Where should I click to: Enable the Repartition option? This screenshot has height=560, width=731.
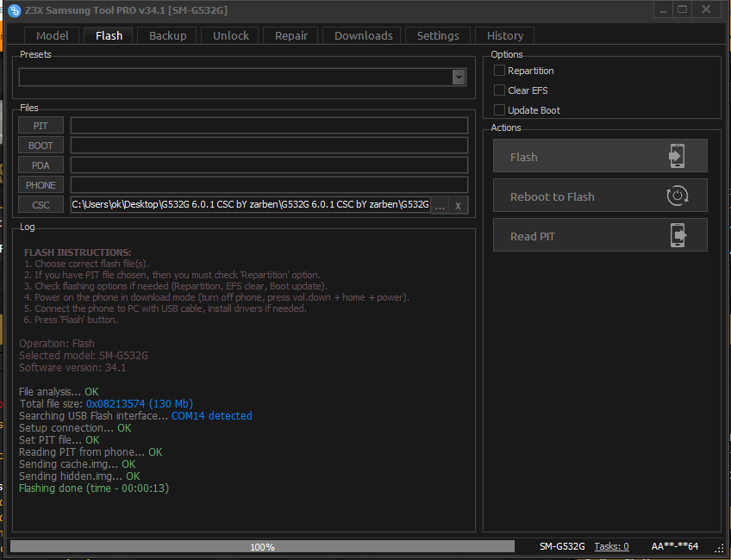coord(499,71)
